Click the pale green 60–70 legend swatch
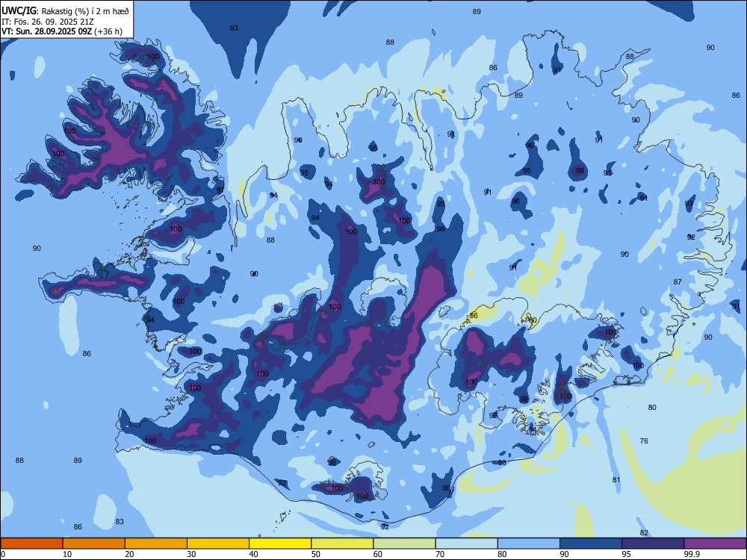 click(404, 544)
